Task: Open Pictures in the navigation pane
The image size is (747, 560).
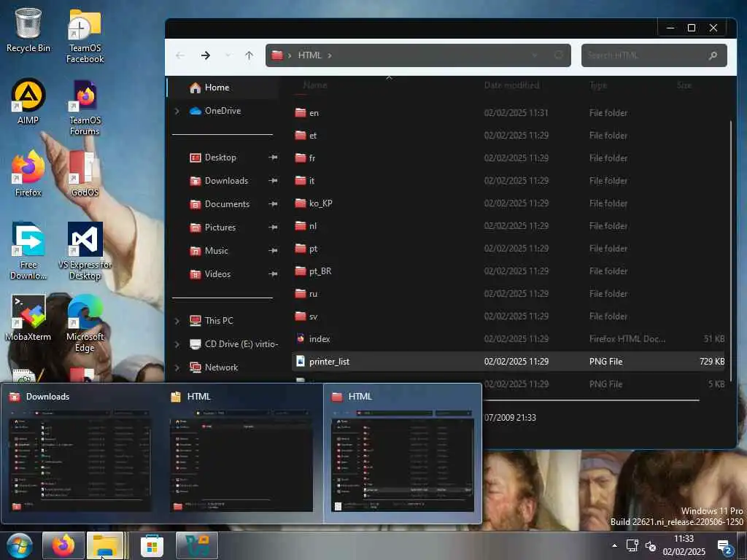Action: pyautogui.click(x=220, y=227)
